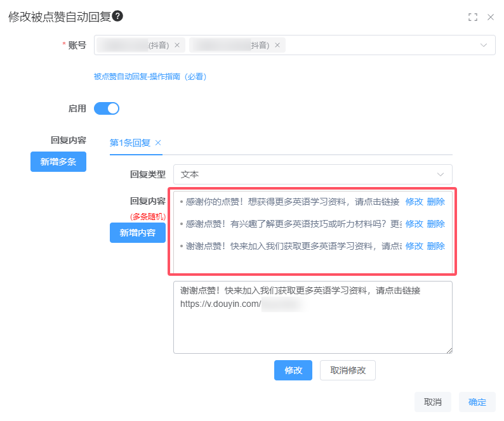Click reply text 感谢你的点赞！想获得更多英语学习资料
This screenshot has height=421, width=504.
pos(293,202)
